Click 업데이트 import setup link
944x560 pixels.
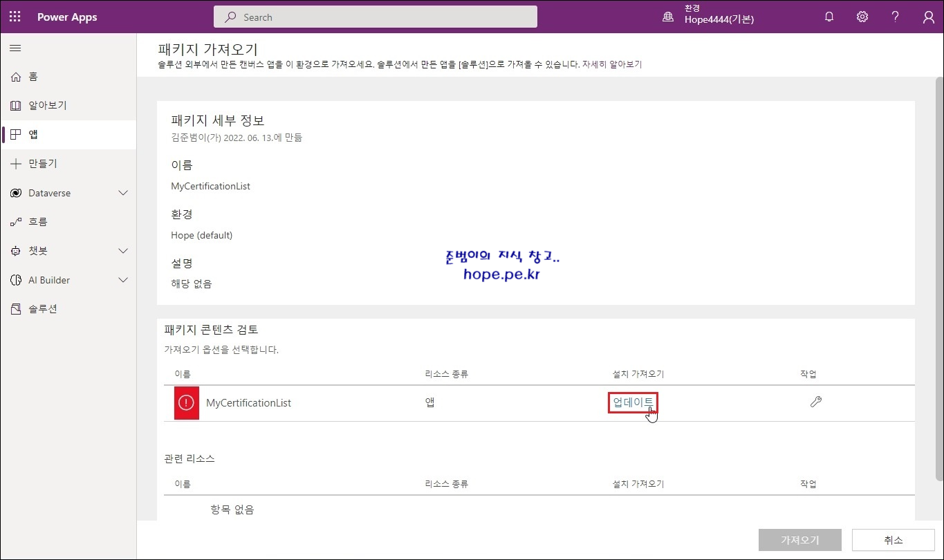[x=633, y=402]
